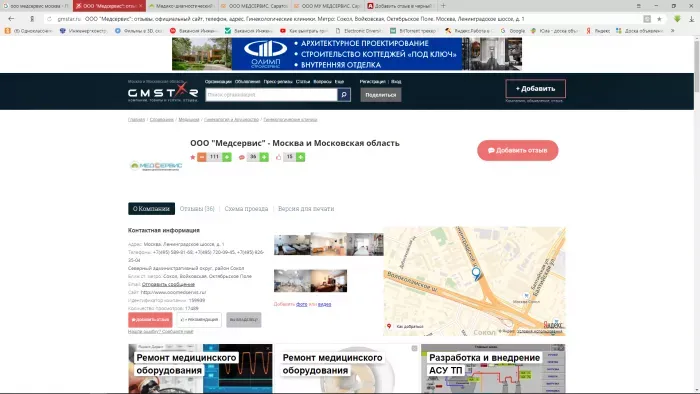Click the 'Вход' login link
Image resolution: width=700 pixels, height=394 pixels.
(x=396, y=82)
